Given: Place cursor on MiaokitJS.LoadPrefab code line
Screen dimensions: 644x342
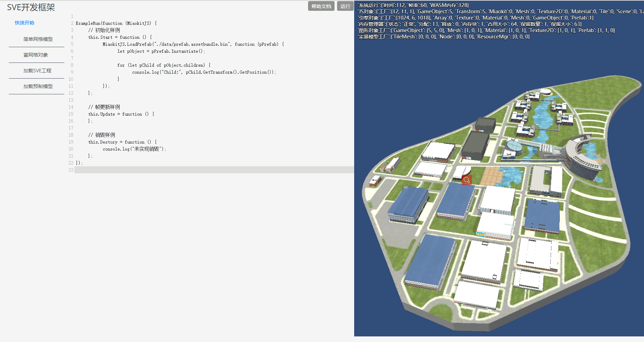Looking at the screenshot, I should click(x=193, y=44).
